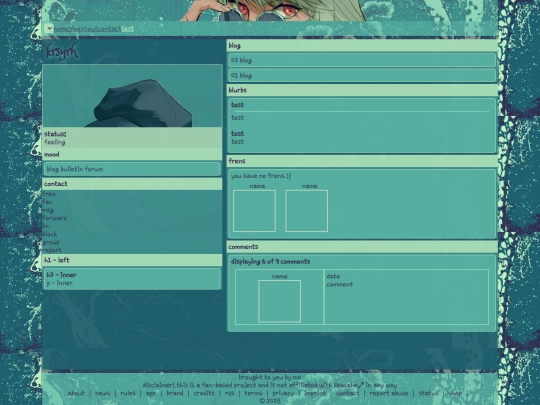Expand the dropdown arrow in navigation bar
Viewport: 540px width, 405px height.
[49, 28]
